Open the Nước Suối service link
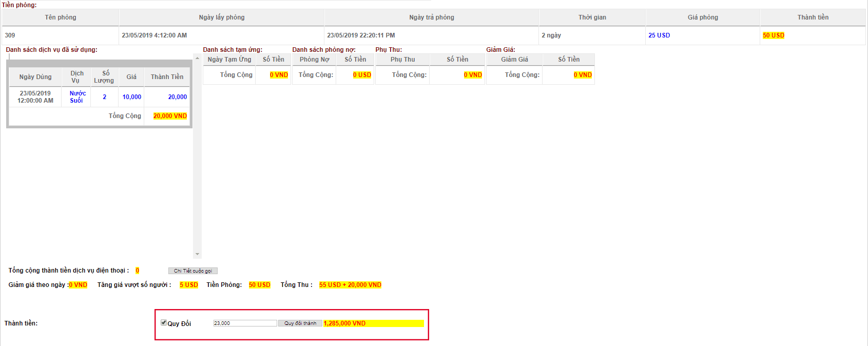Screen dimensions: 868x346 tap(78, 97)
